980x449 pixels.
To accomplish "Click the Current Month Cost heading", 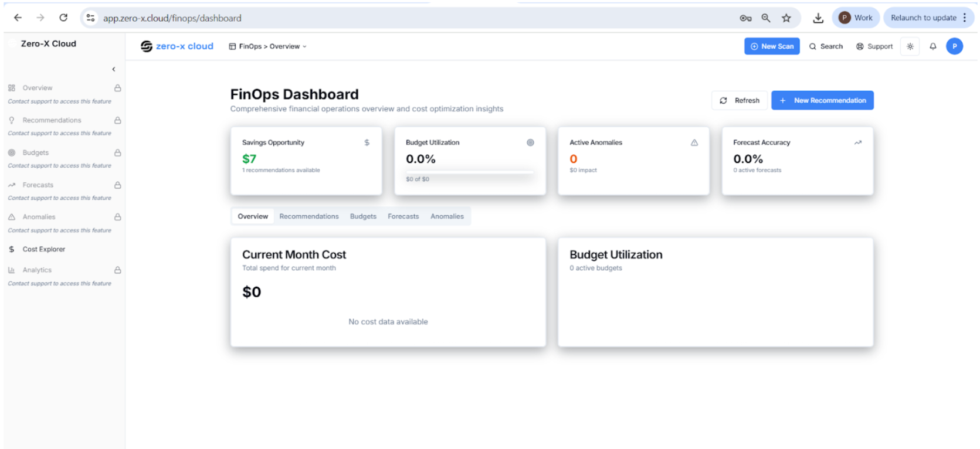I will tap(294, 254).
